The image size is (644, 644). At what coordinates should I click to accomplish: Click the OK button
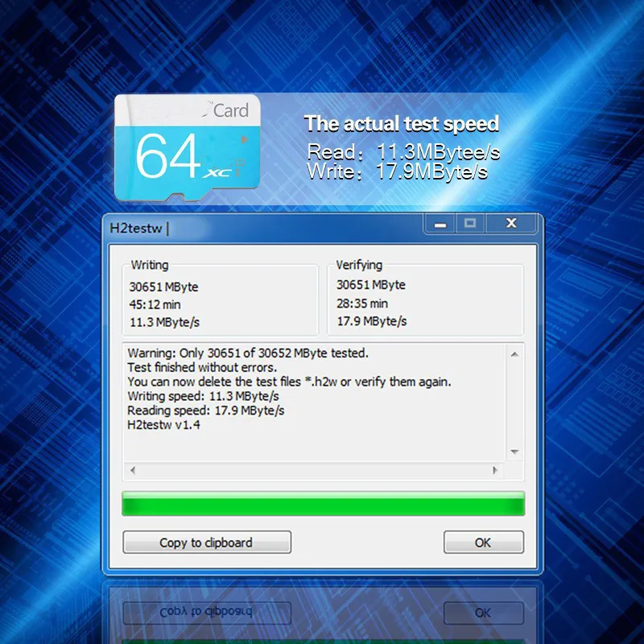[x=484, y=542]
